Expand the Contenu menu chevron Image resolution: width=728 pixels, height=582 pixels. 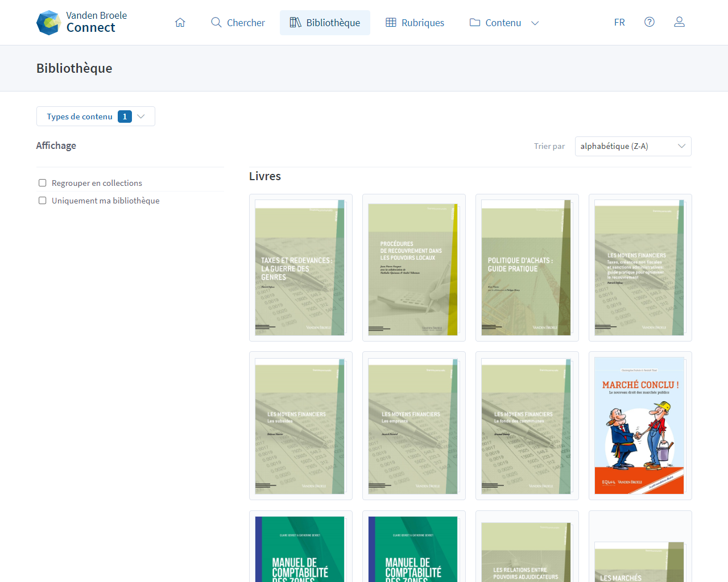tap(535, 23)
